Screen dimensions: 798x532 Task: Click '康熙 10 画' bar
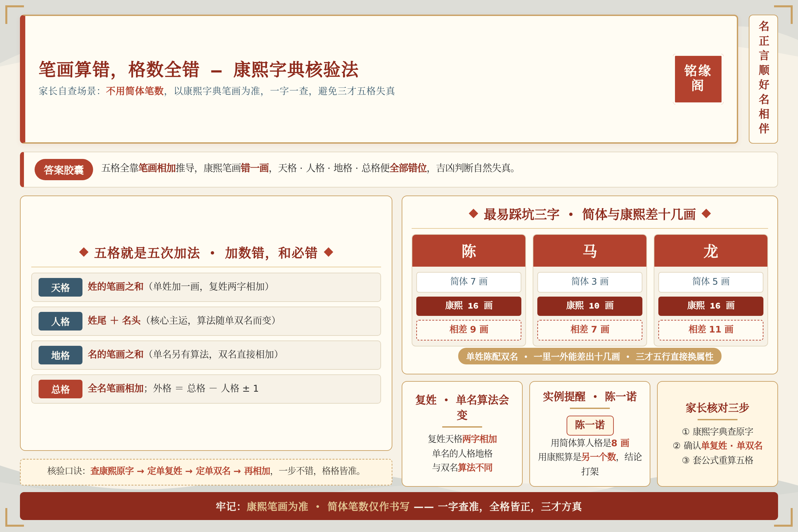coord(590,306)
